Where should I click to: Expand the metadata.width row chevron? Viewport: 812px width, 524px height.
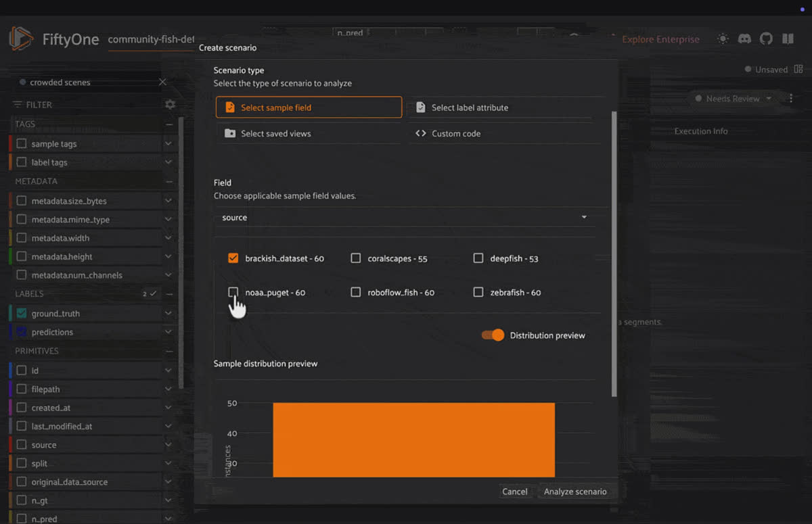point(168,238)
